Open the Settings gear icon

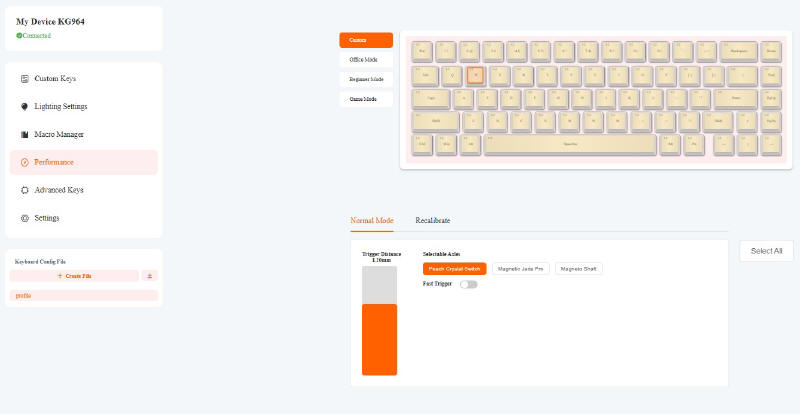tap(24, 218)
